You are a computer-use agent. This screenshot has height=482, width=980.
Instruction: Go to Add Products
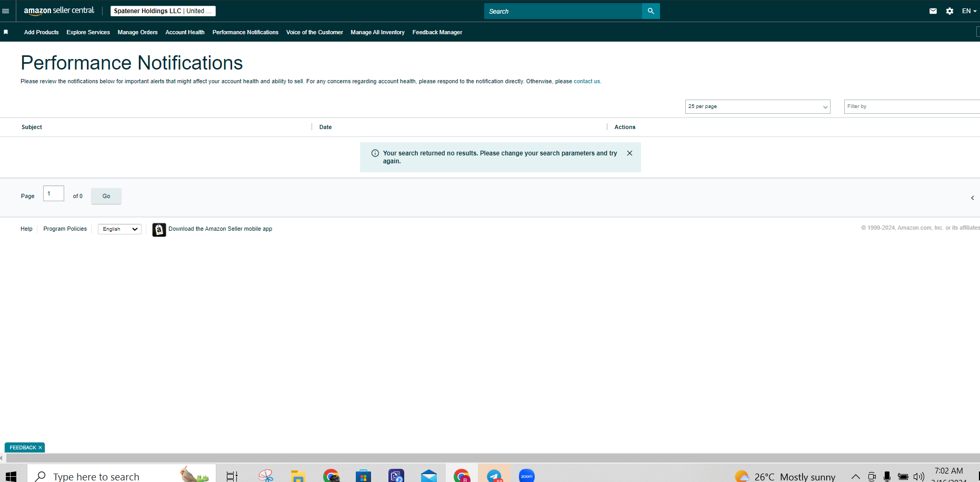pyautogui.click(x=42, y=32)
